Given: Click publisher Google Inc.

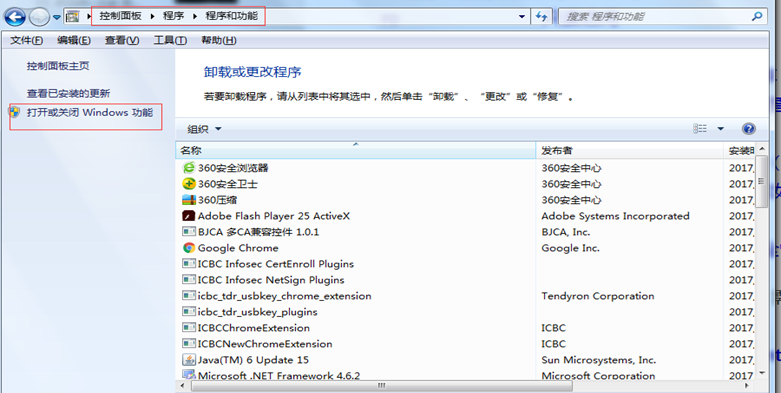Looking at the screenshot, I should 570,248.
